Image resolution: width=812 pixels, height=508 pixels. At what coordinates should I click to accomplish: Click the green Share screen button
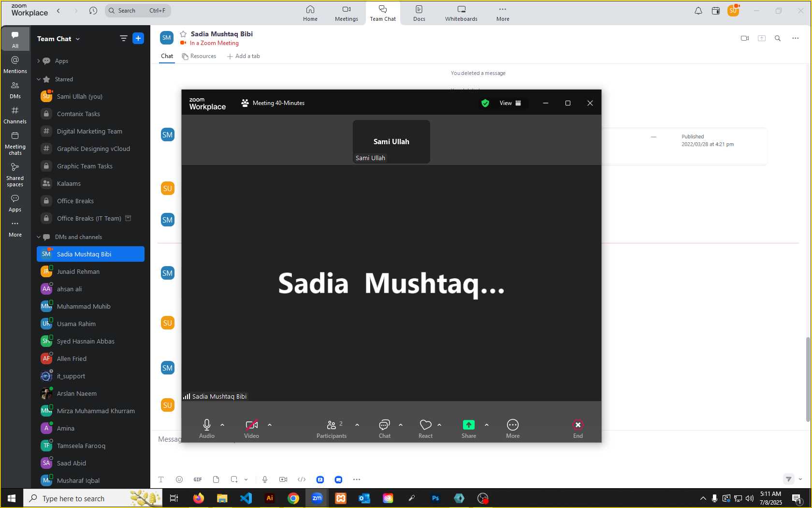click(x=469, y=428)
